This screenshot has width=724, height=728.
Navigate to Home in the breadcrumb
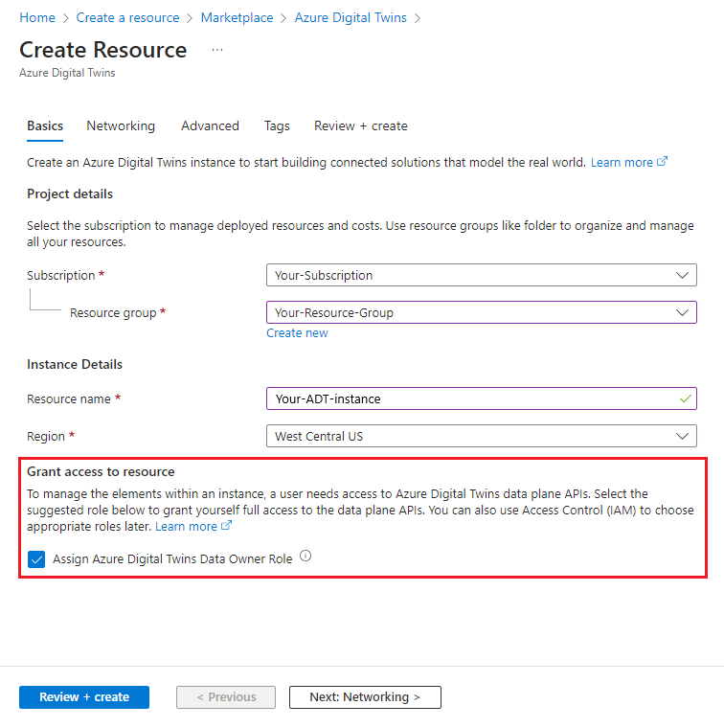point(37,17)
